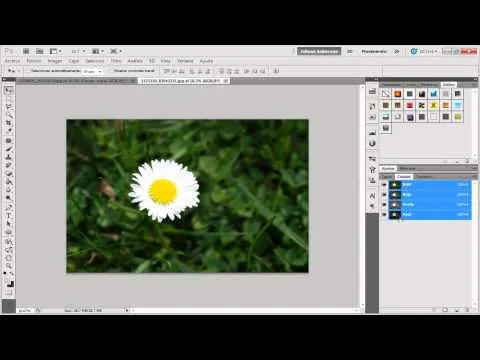Close the active document tab
The image size is (480, 360).
(226, 81)
